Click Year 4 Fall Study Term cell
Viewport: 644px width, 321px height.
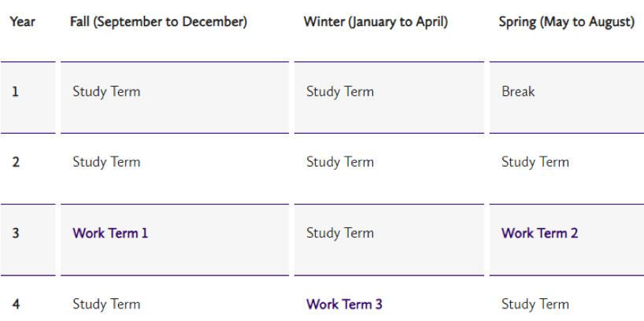[106, 304]
